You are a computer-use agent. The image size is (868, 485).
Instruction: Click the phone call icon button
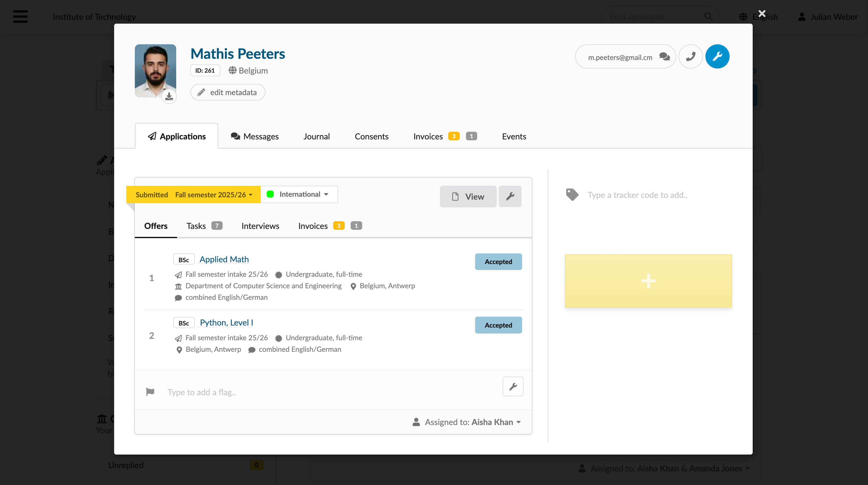click(690, 56)
